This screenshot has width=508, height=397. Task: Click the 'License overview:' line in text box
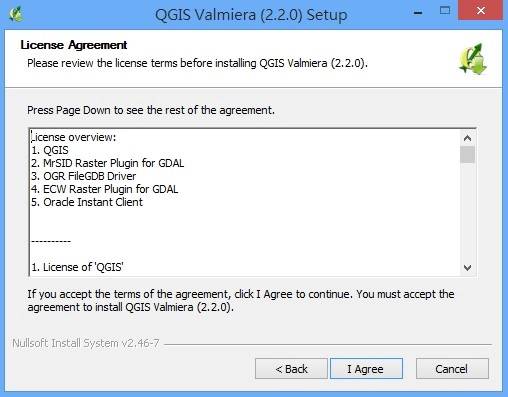pos(74,137)
